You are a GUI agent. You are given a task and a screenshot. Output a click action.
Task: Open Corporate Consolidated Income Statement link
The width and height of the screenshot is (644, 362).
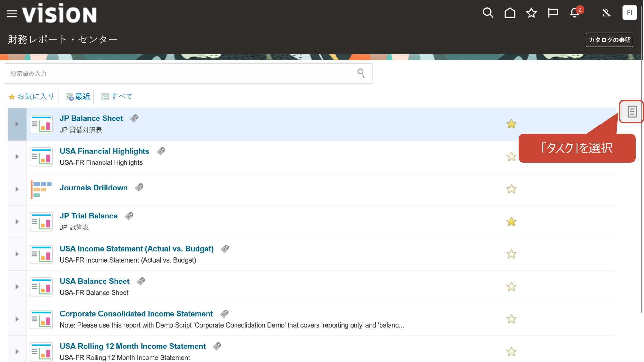(136, 314)
